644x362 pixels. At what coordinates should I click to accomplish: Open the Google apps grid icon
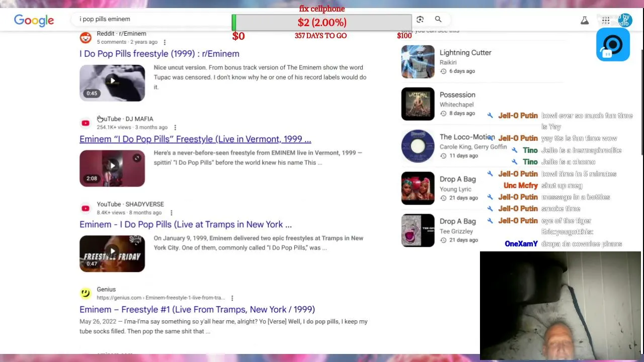(x=605, y=21)
